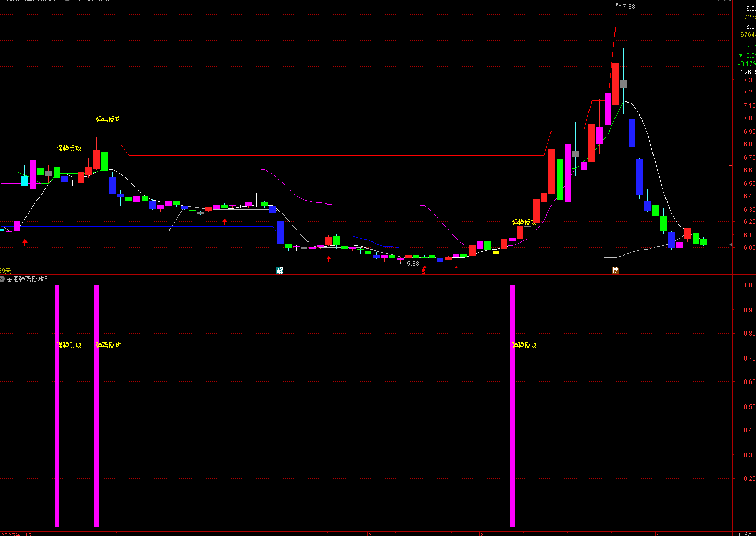Click the 7.20 price axis label
Image resolution: width=756 pixels, height=536 pixels.
point(749,92)
